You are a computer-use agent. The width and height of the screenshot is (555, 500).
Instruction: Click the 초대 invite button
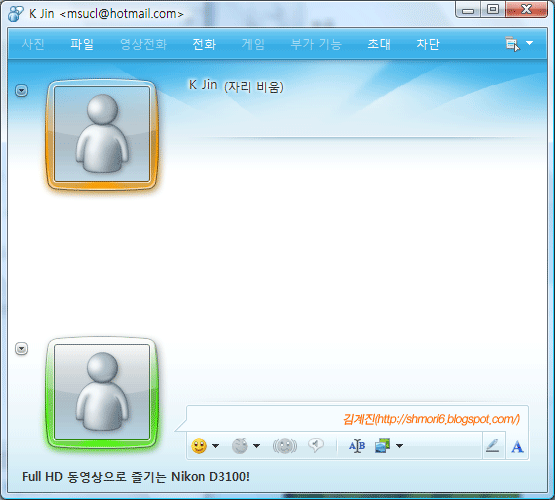click(x=379, y=44)
